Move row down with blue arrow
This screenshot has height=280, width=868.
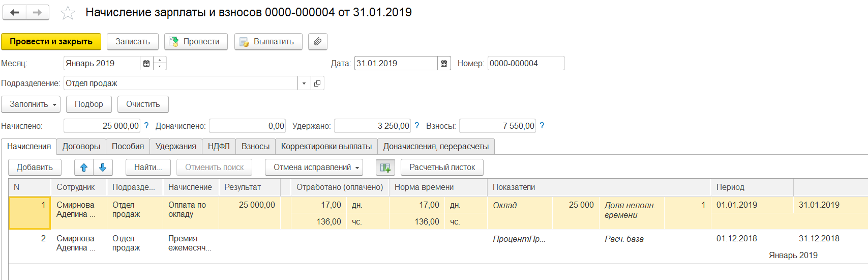pos(103,167)
